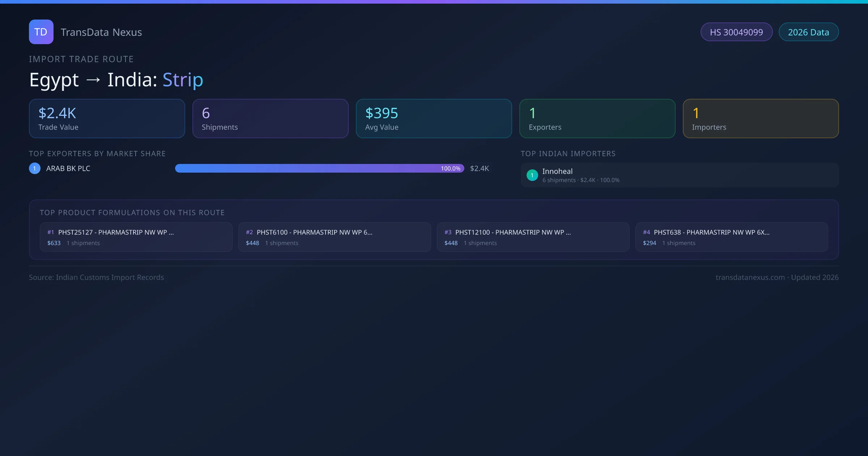Select the 1 Exporters stat card
This screenshot has width=868, height=456.
coord(597,119)
